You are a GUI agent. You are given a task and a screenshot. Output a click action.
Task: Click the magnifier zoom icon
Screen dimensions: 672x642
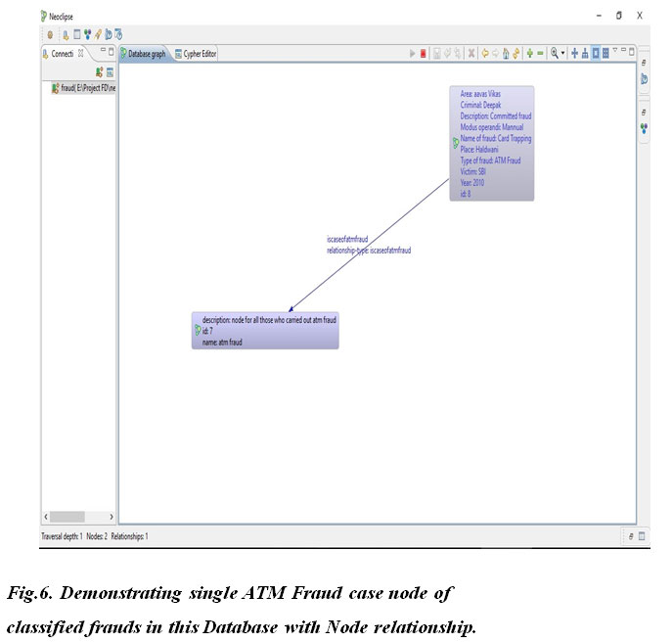coord(554,53)
